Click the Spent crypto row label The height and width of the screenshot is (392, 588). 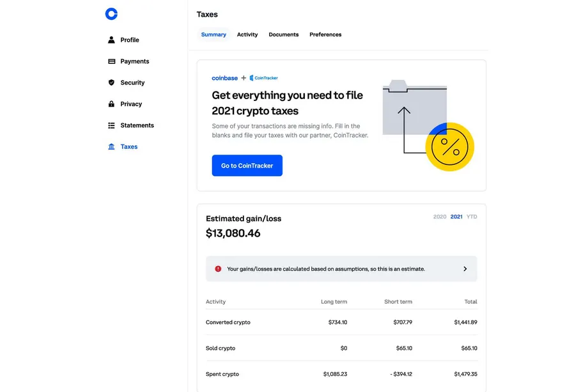coord(222,374)
